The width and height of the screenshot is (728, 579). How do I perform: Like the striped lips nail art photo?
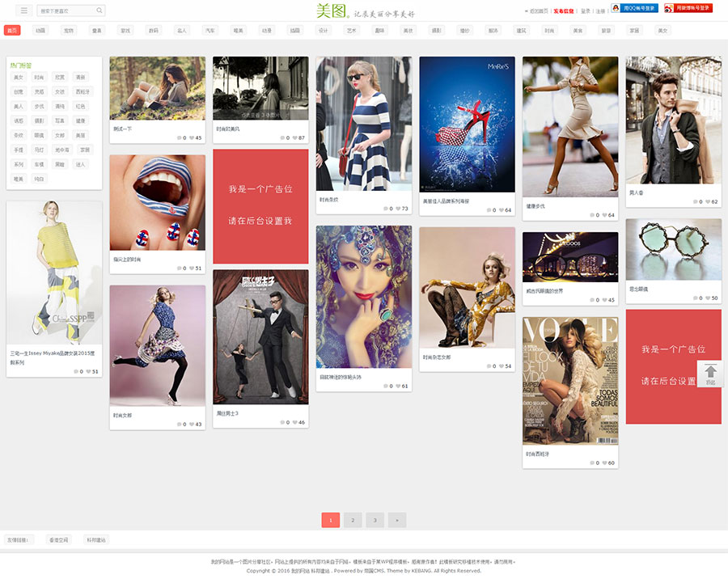coord(193,268)
